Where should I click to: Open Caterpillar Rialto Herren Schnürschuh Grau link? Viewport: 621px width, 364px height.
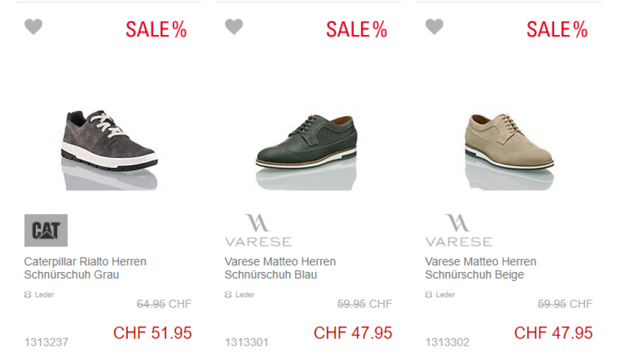click(85, 268)
